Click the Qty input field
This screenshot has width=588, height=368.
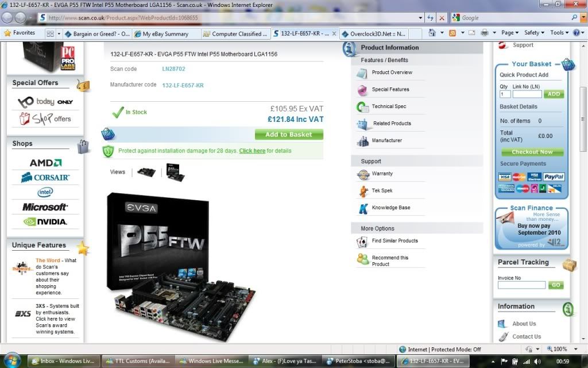pos(505,94)
